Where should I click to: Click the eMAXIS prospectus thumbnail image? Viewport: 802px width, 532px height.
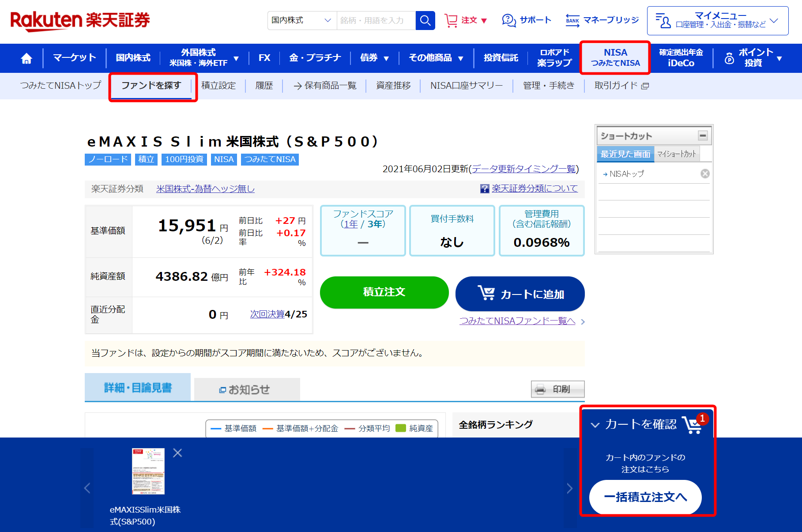pyautogui.click(x=148, y=471)
